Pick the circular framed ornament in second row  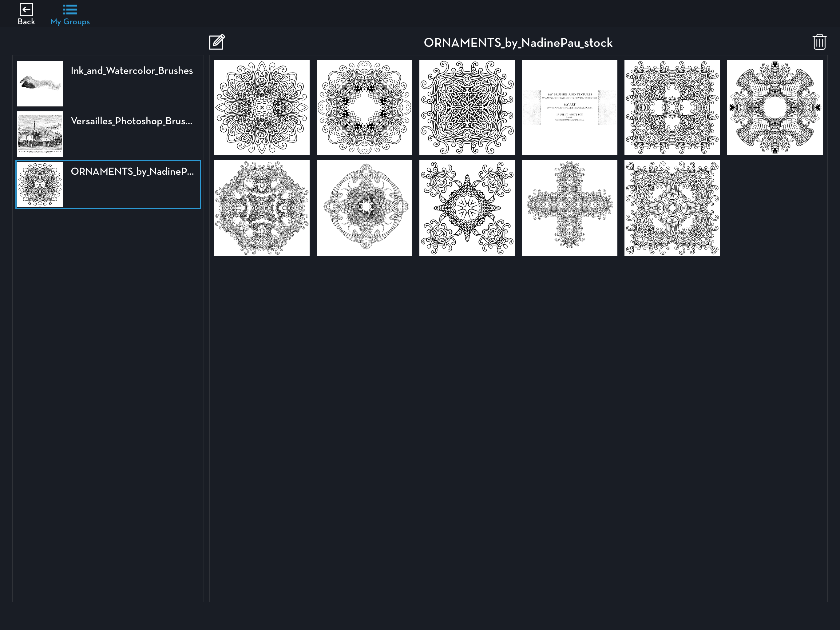(364, 208)
